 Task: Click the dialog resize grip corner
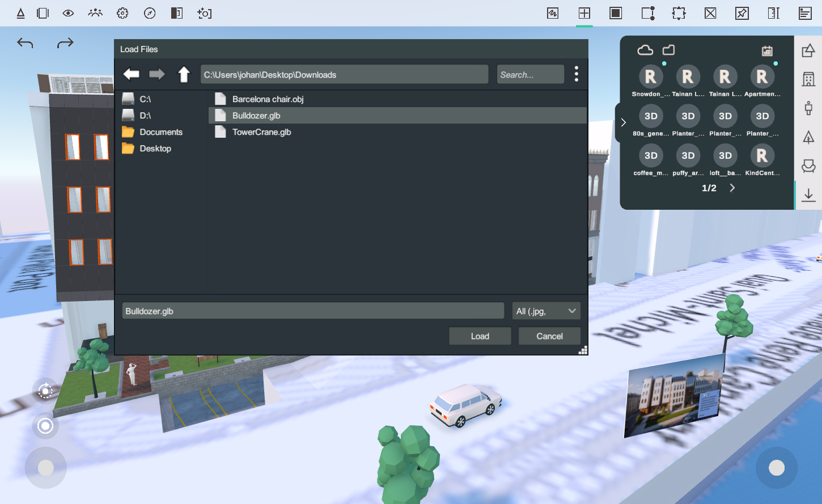[x=583, y=350]
